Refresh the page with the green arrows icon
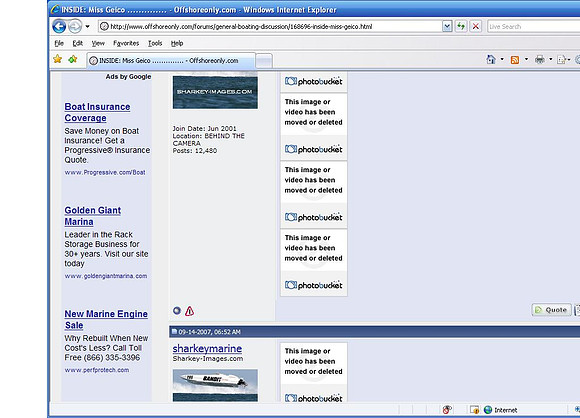580x418 pixels. 461,26
